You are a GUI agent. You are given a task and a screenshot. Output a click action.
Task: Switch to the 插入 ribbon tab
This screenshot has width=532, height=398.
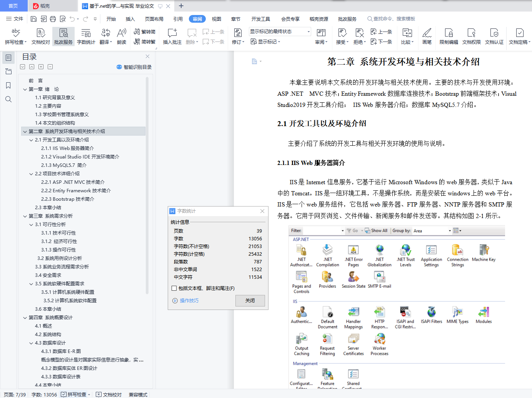pos(130,19)
